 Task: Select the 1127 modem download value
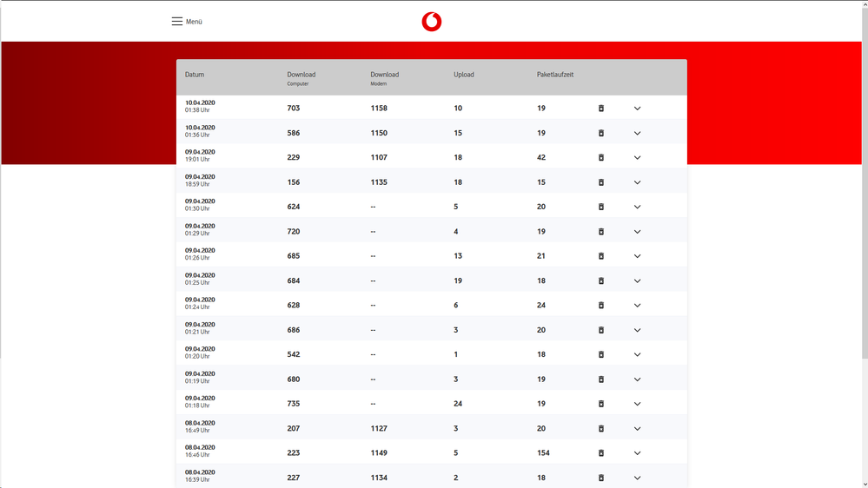coord(379,428)
